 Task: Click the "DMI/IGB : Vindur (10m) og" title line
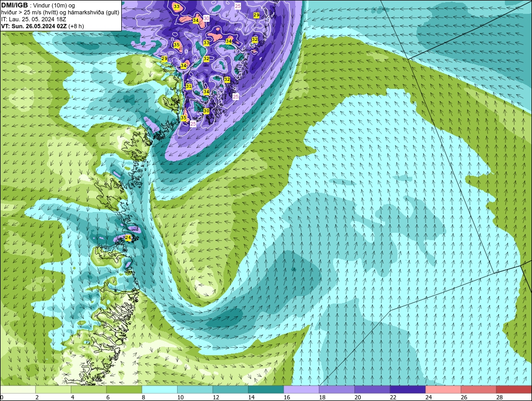click(38, 5)
